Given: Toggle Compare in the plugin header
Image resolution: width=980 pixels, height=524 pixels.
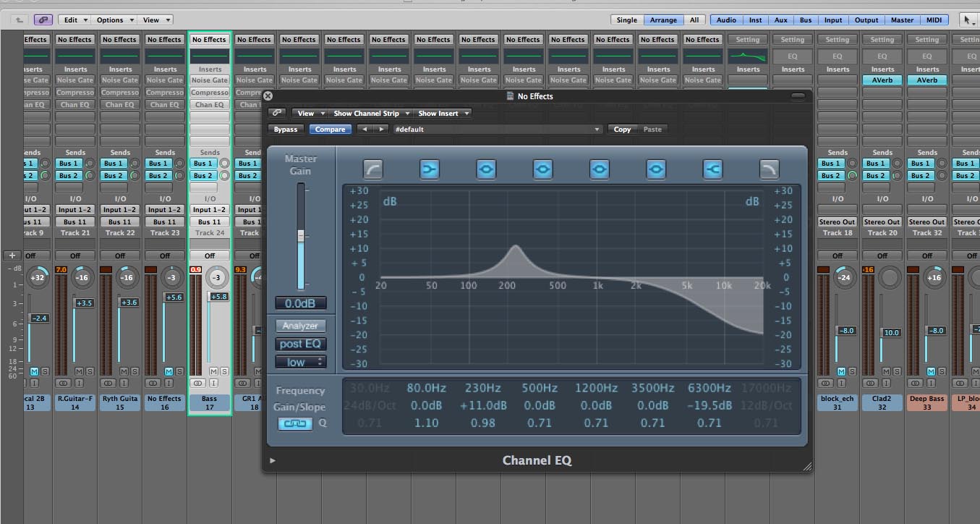Looking at the screenshot, I should pyautogui.click(x=330, y=130).
